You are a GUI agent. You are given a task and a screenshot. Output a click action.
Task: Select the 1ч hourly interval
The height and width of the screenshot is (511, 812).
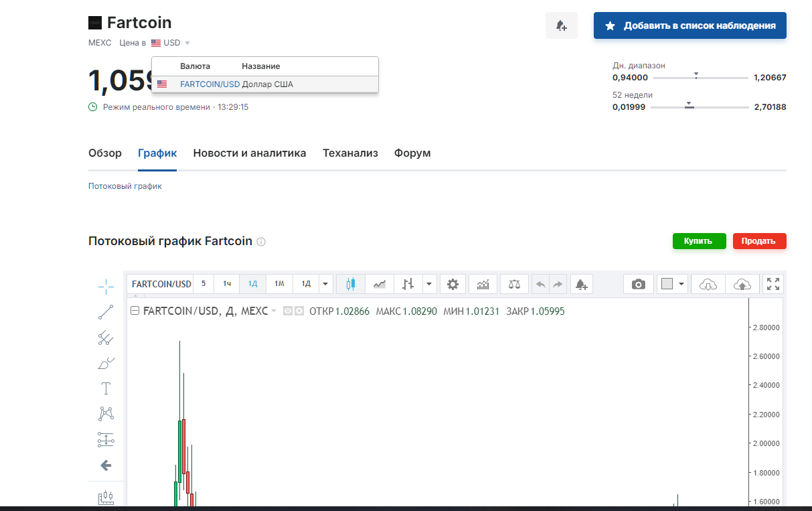(x=227, y=284)
